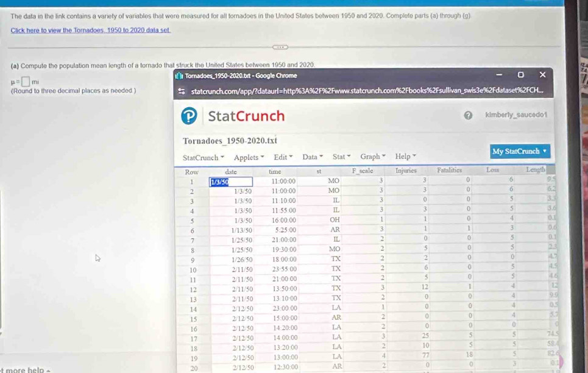
Task: Click the Chrome address bar URL
Action: pos(367,91)
